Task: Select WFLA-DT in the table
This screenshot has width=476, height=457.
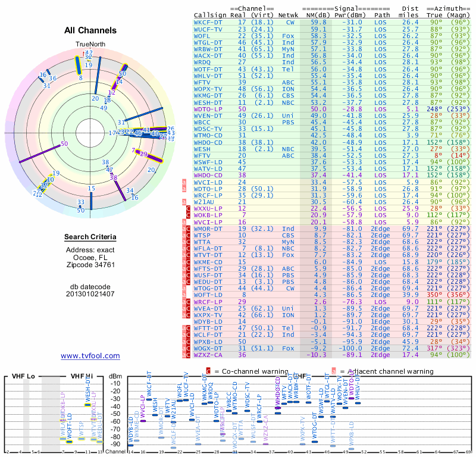Action: tap(208, 248)
